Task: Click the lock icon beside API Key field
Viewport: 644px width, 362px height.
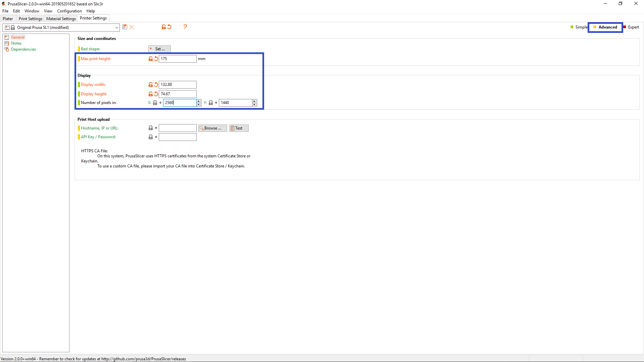Action: (151, 137)
